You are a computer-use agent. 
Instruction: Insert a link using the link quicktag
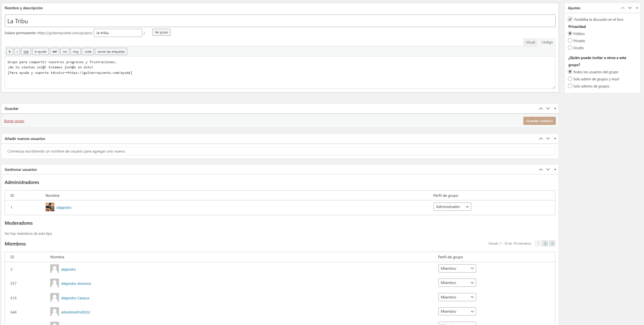click(26, 52)
